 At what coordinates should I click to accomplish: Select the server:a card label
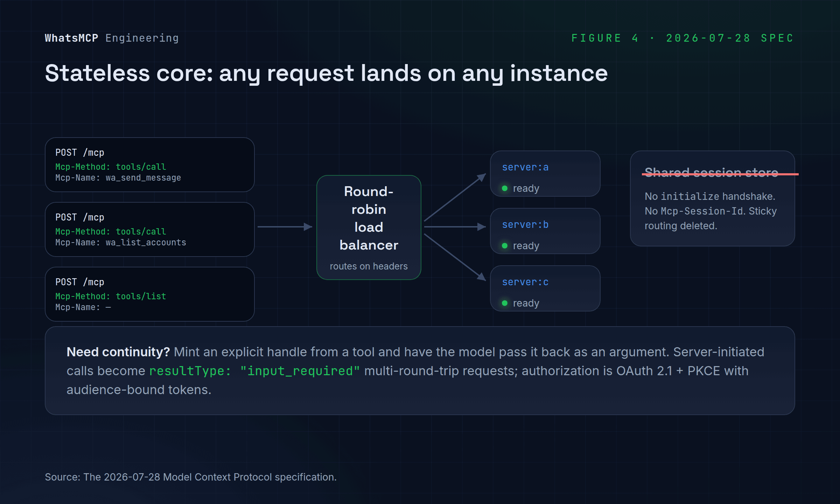click(525, 167)
